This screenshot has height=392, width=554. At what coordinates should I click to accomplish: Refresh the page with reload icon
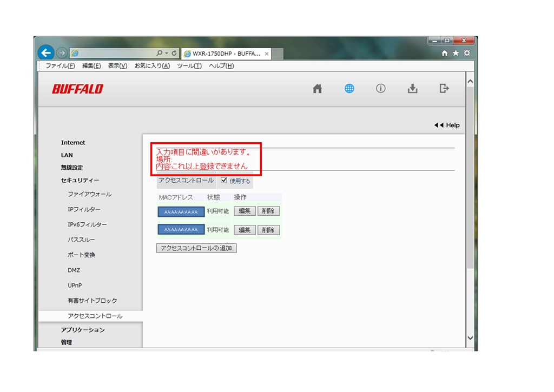(x=174, y=53)
